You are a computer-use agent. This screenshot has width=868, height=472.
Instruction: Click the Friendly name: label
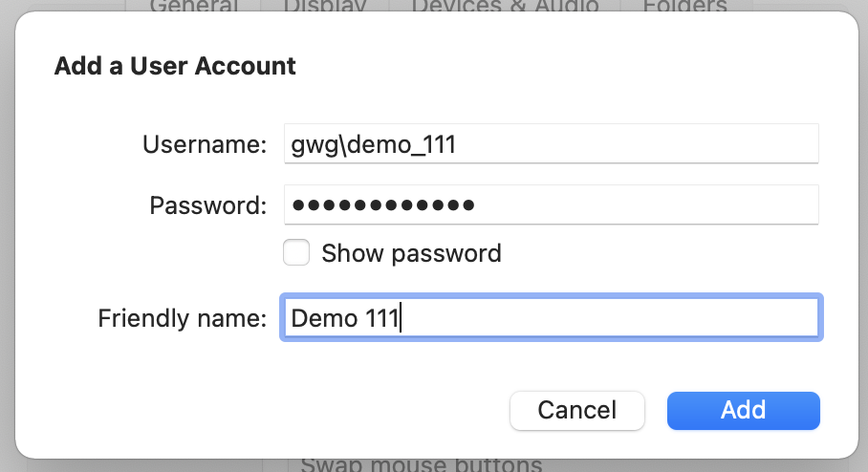(x=183, y=318)
